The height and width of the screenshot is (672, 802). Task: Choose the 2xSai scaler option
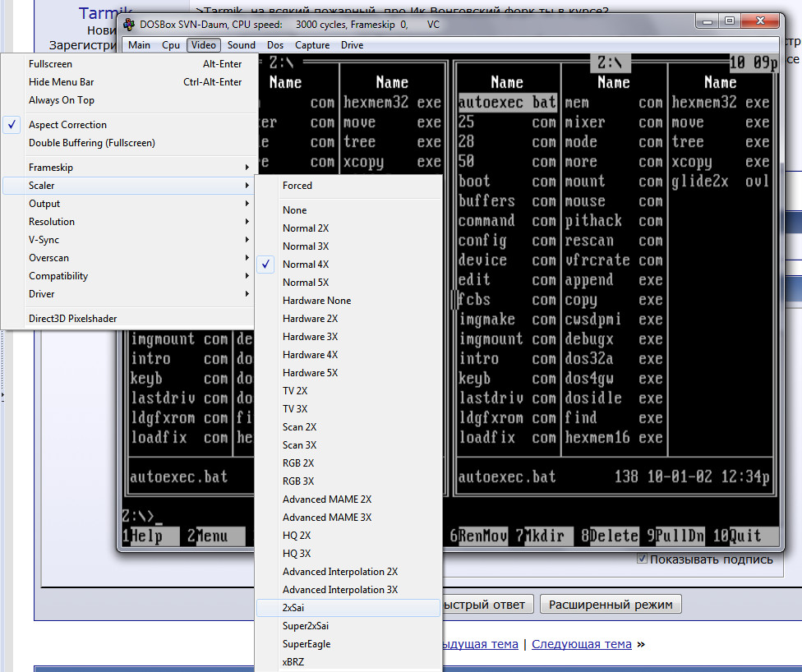(x=293, y=608)
